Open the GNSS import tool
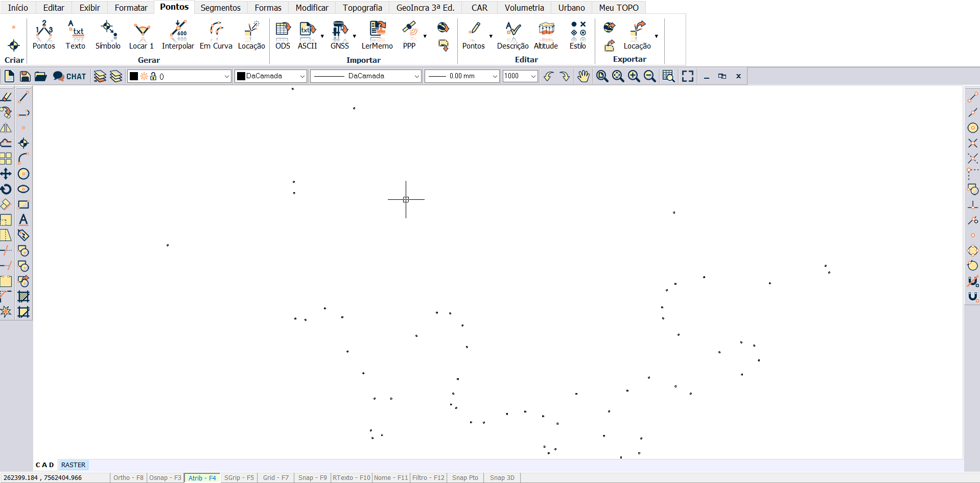The height and width of the screenshot is (483, 980). (x=339, y=35)
